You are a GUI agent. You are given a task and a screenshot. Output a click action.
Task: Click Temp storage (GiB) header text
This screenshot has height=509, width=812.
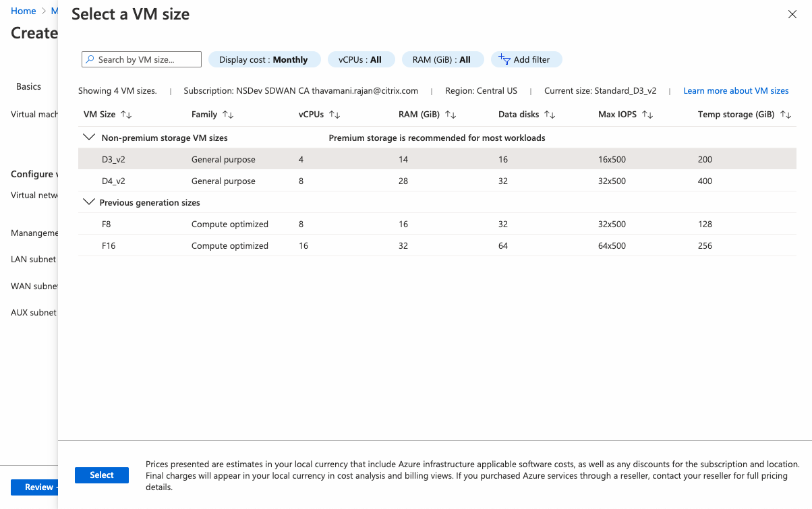(736, 115)
